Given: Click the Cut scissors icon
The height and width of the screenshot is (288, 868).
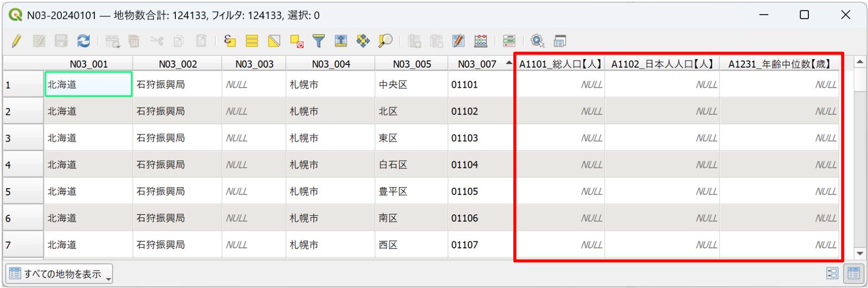Looking at the screenshot, I should [x=157, y=41].
